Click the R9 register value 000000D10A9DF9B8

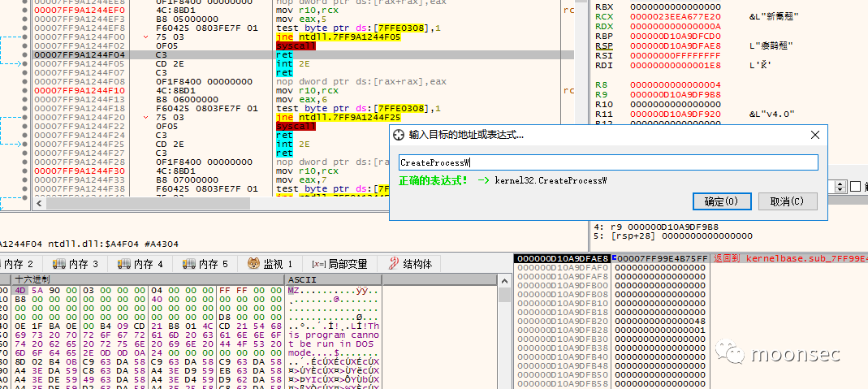point(676,95)
